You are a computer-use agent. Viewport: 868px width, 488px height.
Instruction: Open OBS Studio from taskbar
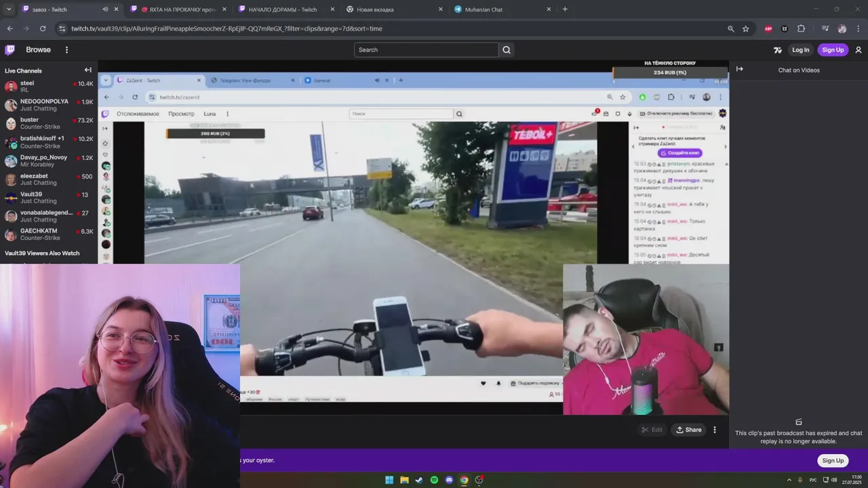pos(479,480)
